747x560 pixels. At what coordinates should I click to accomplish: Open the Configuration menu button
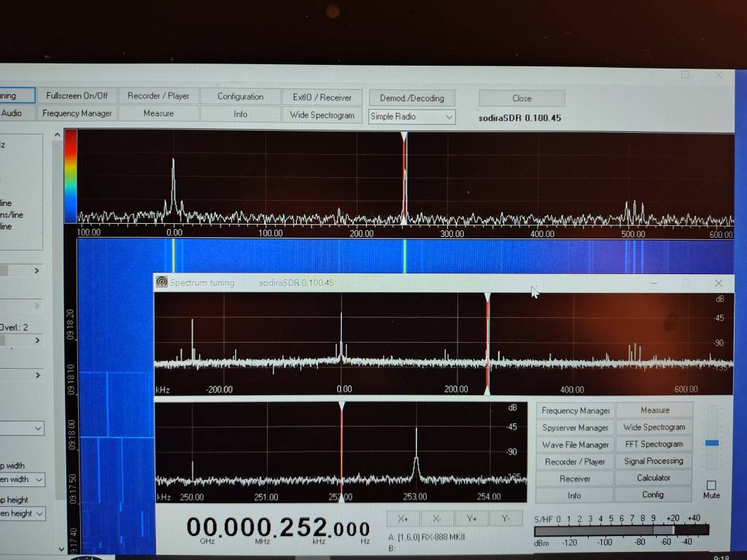click(240, 96)
